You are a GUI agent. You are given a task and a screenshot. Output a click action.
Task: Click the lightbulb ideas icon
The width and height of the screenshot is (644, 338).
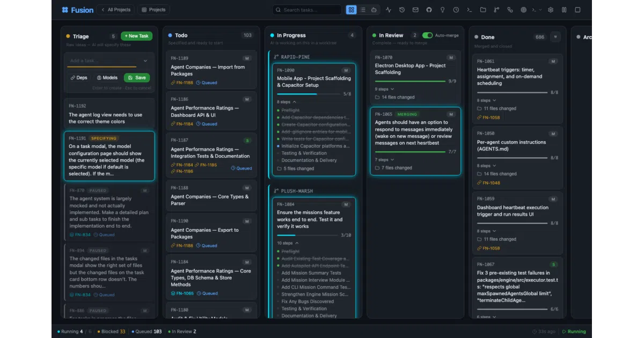[x=442, y=10]
